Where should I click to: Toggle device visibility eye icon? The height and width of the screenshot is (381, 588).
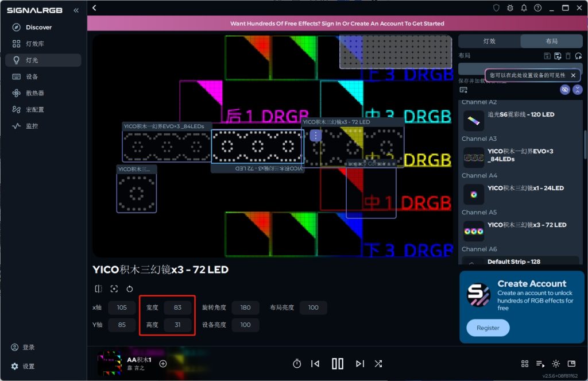[565, 90]
